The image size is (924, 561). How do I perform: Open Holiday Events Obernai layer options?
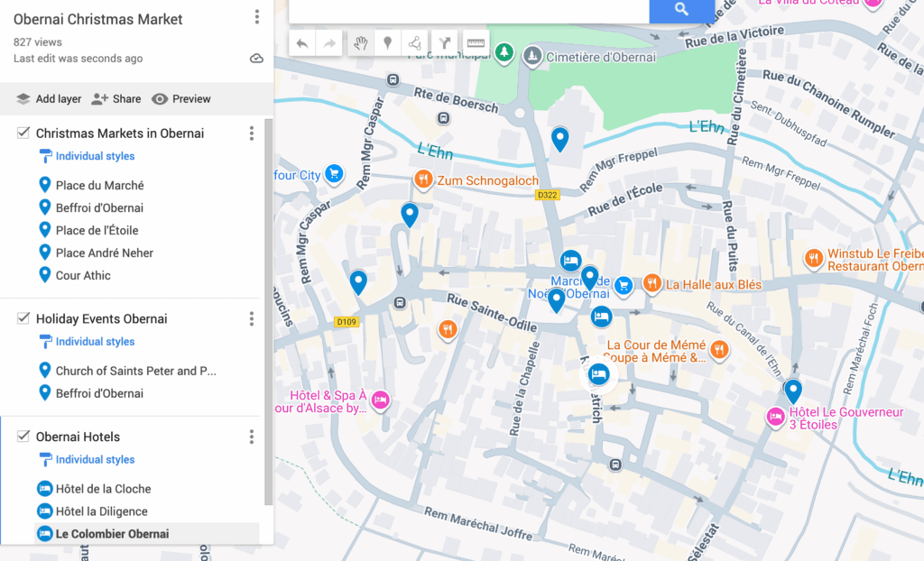tap(252, 318)
